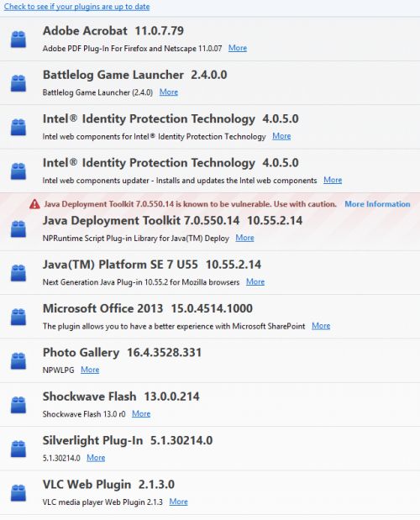Click the 'known to be vulnerable' warning message text
The height and width of the screenshot is (520, 420).
point(191,204)
